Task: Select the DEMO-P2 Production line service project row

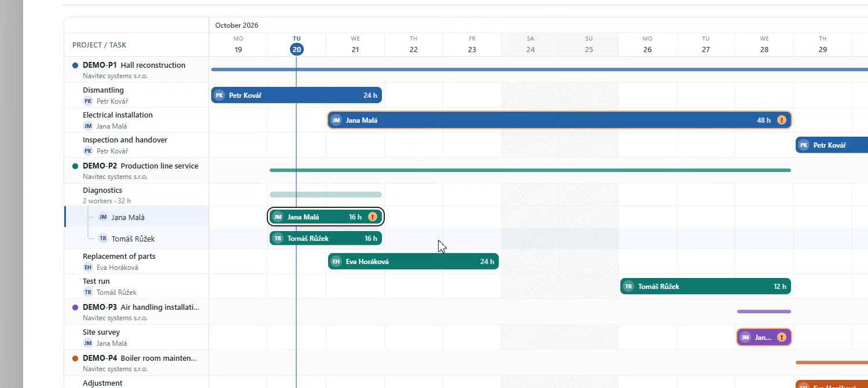Action: pos(137,171)
